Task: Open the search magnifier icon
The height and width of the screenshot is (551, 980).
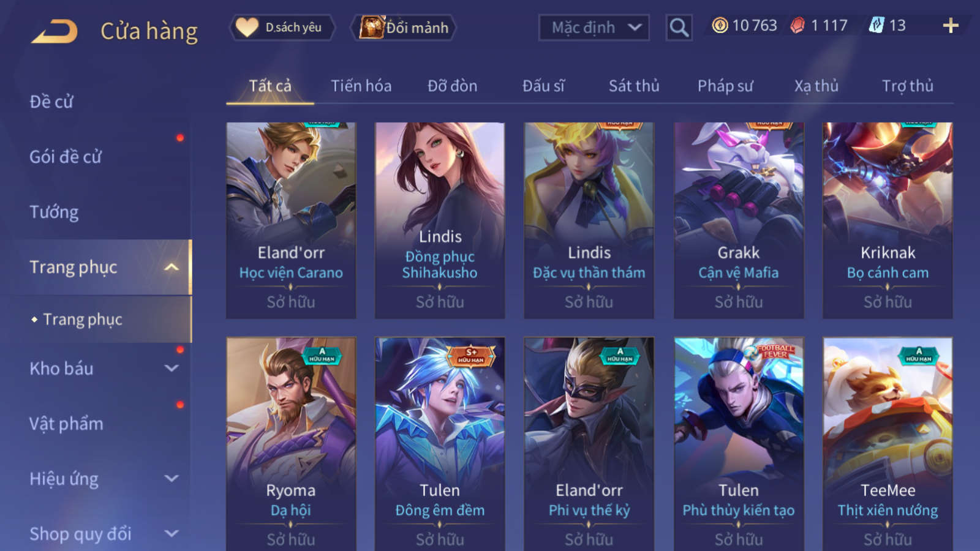Action: [x=679, y=28]
